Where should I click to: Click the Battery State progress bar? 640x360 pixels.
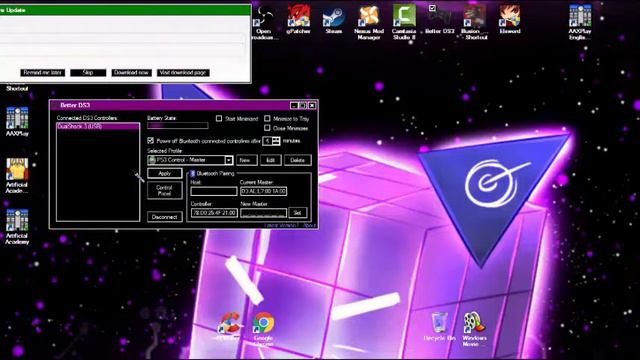[178, 126]
